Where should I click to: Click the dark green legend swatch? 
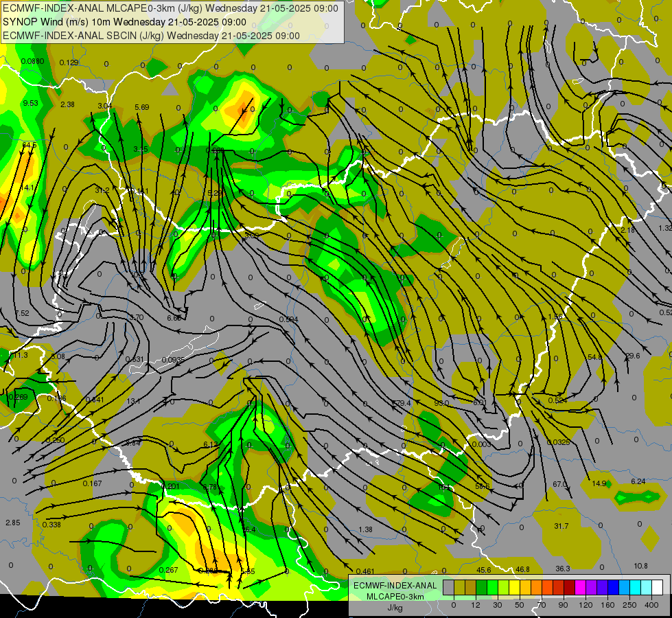coord(482,587)
